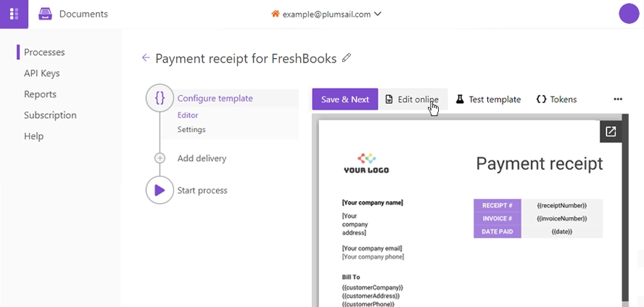Open the app launcher grid icon
This screenshot has height=307, width=644.
(14, 14)
